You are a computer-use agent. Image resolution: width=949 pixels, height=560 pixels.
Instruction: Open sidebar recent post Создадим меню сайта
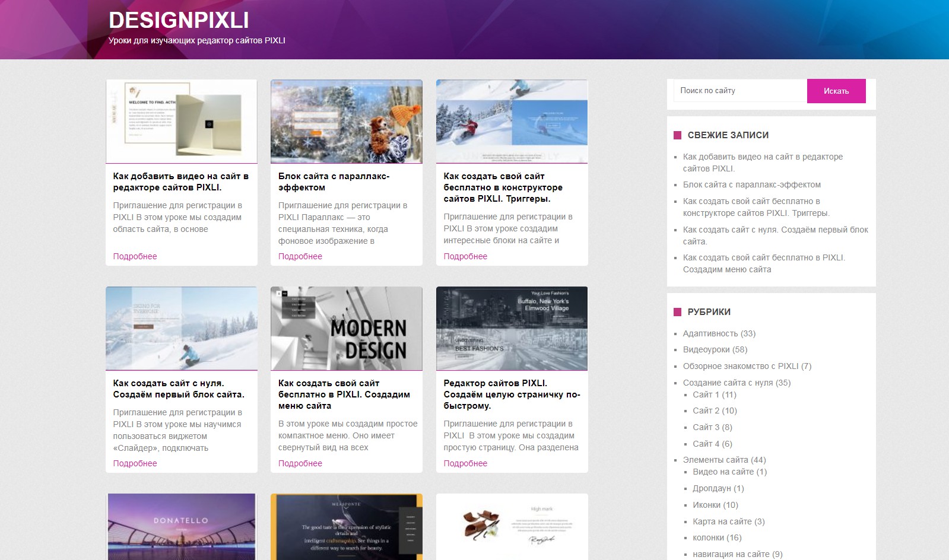tap(764, 263)
